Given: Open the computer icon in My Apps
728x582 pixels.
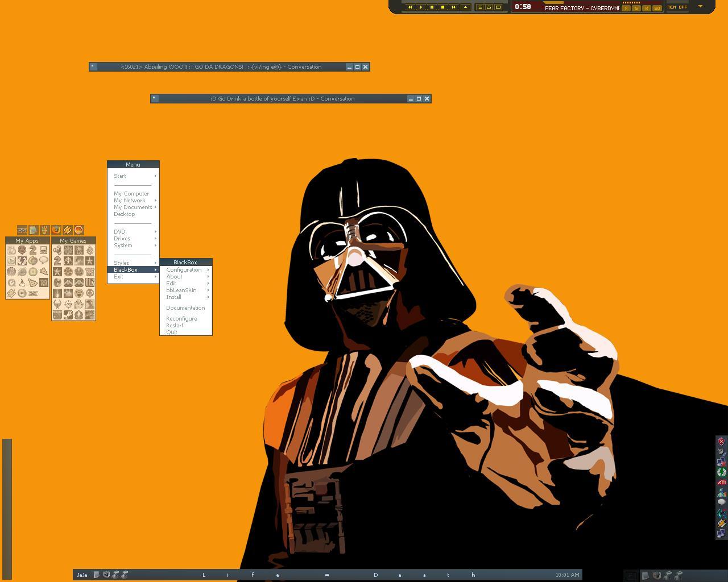Looking at the screenshot, I should [43, 250].
